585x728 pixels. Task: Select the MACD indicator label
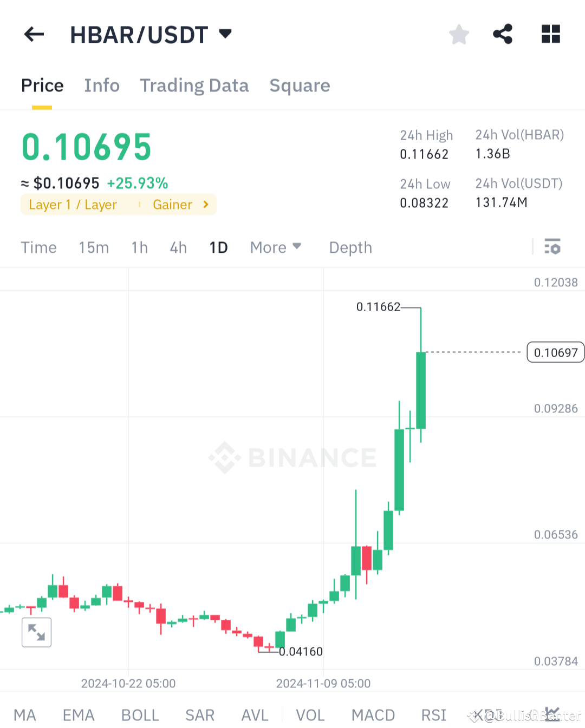tap(373, 715)
